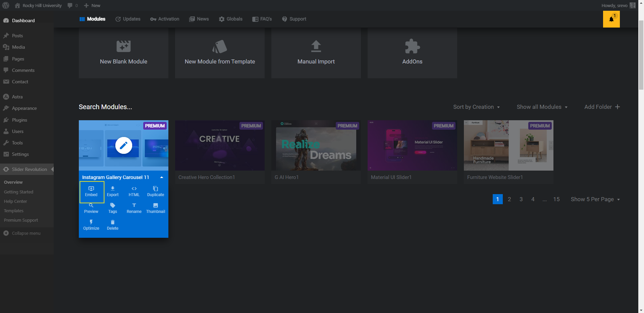This screenshot has width=644, height=313.
Task: Go to page 4
Action: [x=533, y=199]
